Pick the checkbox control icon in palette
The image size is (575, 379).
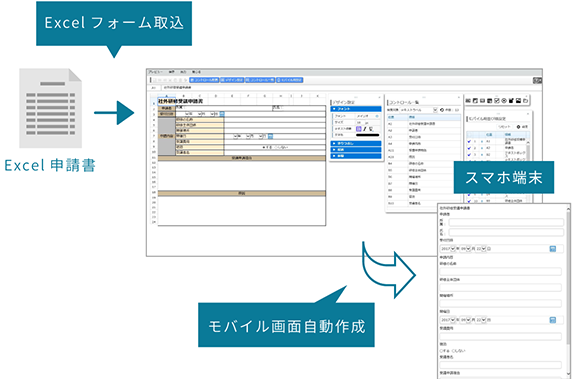tap(497, 100)
